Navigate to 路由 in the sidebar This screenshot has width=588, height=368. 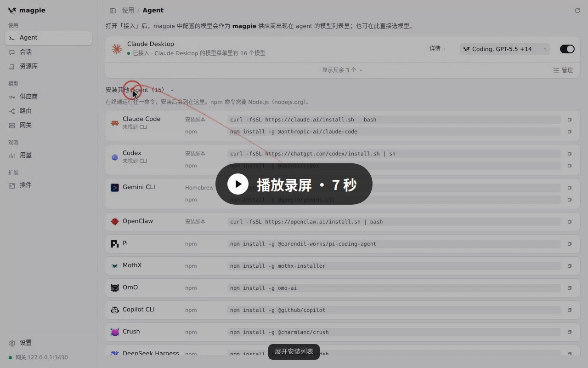click(48, 111)
